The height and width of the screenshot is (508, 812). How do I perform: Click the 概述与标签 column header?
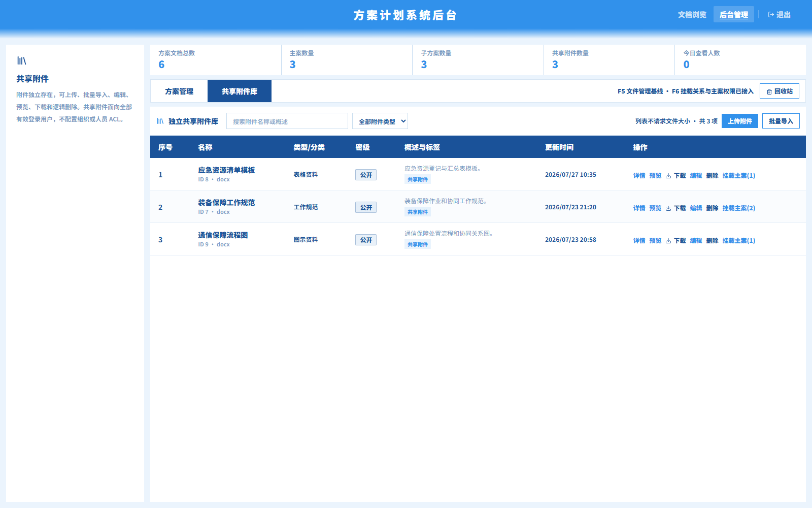click(x=422, y=147)
